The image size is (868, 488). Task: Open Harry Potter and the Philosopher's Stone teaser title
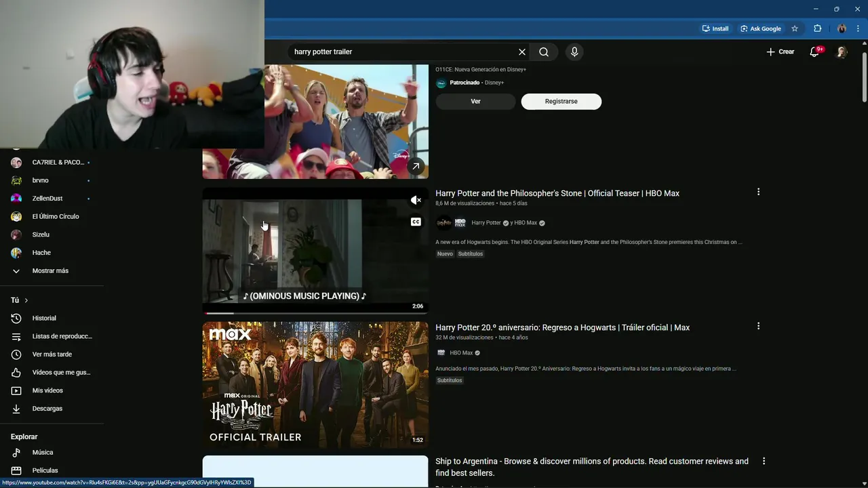tap(557, 193)
